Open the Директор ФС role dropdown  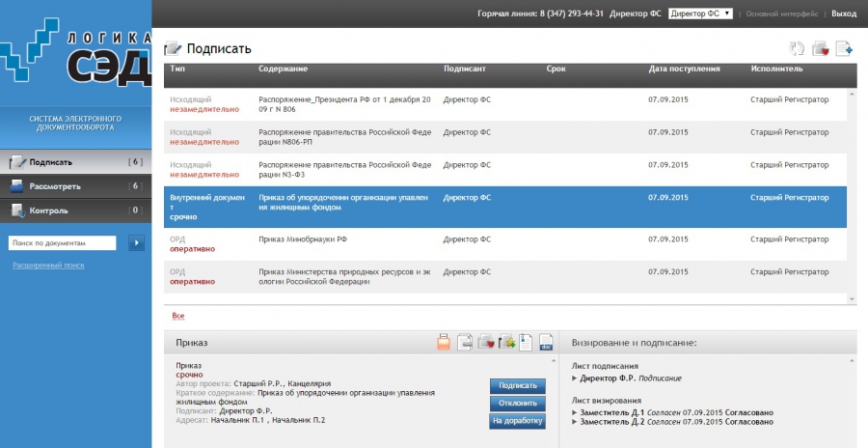[x=700, y=14]
